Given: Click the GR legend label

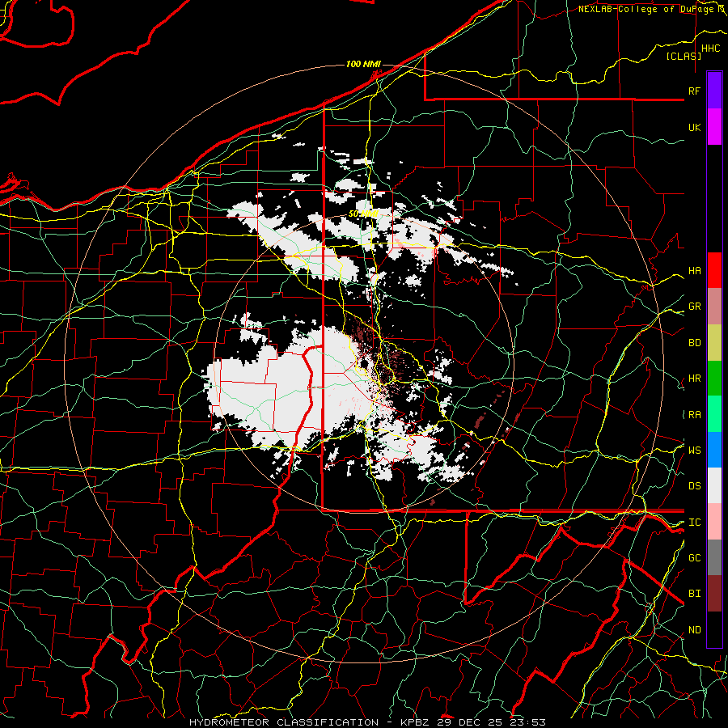Looking at the screenshot, I should 694,306.
